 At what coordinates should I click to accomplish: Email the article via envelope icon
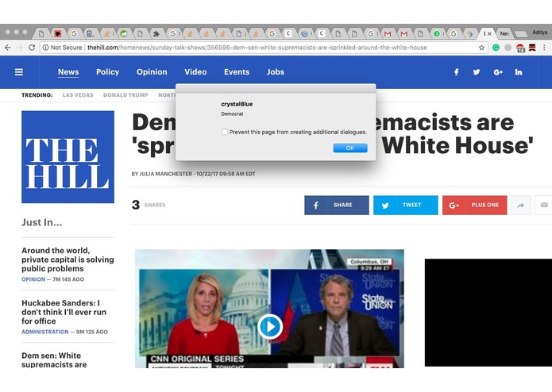[x=543, y=205]
